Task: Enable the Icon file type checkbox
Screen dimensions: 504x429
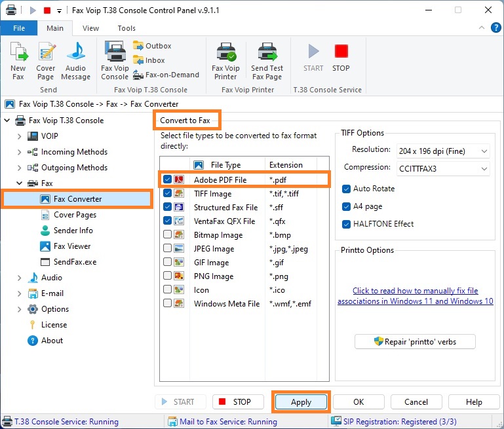Action: 168,289
